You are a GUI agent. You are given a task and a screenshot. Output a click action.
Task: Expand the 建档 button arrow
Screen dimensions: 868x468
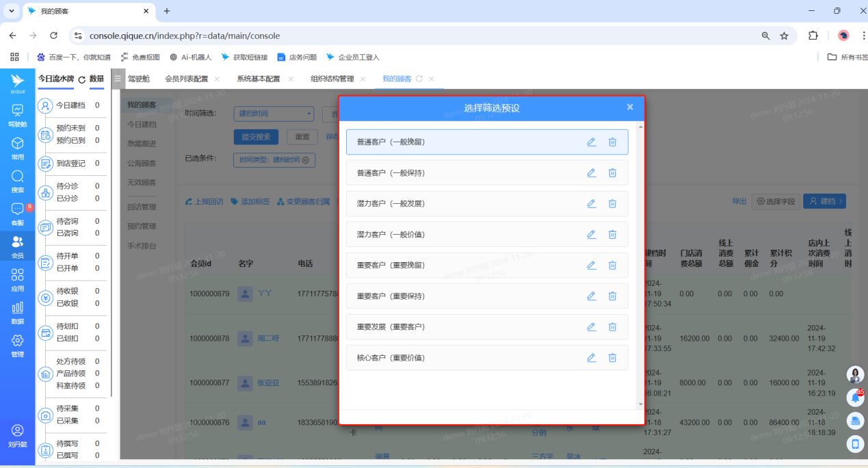coord(841,201)
